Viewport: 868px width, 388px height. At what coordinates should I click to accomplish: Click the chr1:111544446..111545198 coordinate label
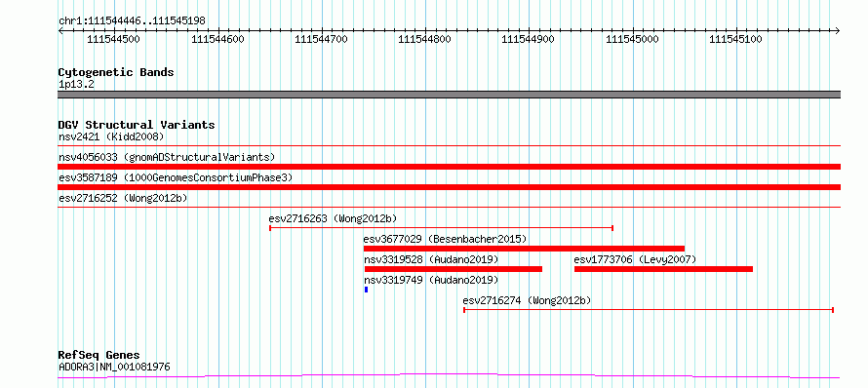(x=132, y=20)
